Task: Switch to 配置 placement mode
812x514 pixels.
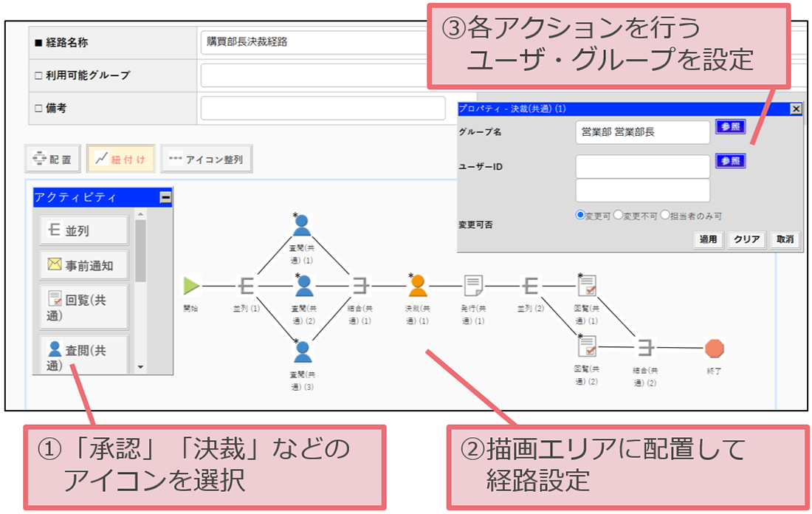Action: [x=53, y=159]
